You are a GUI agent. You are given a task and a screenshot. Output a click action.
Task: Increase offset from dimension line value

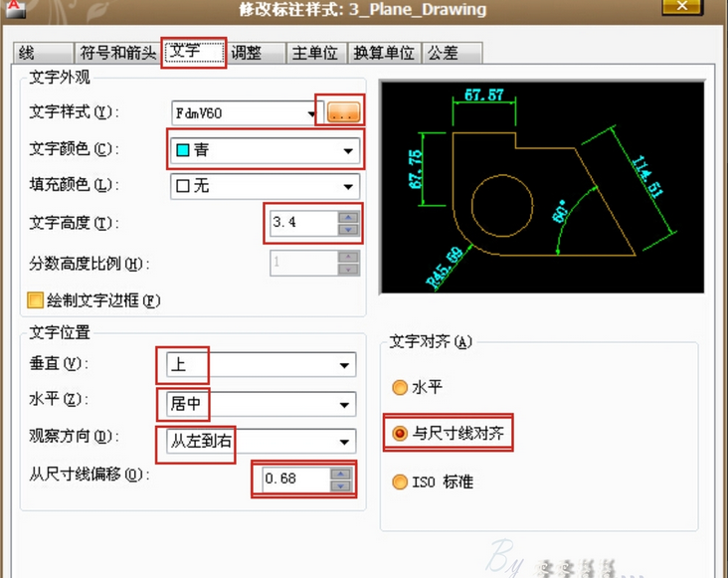point(341,474)
